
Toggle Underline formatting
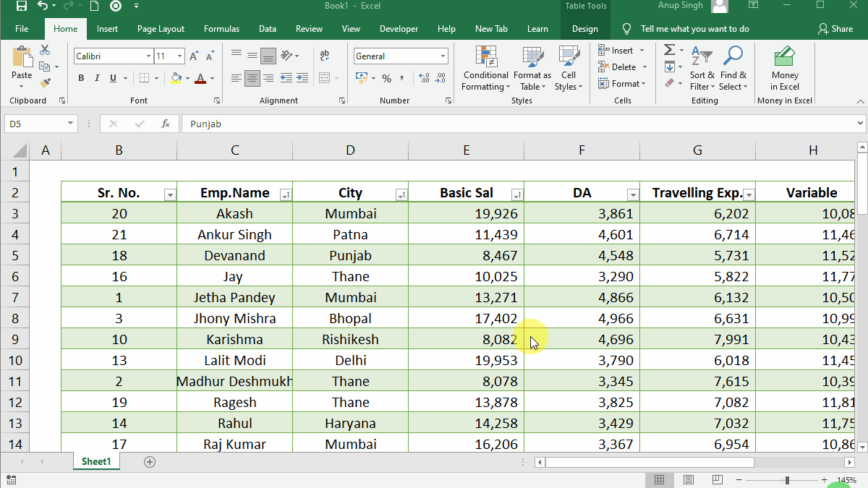point(112,77)
